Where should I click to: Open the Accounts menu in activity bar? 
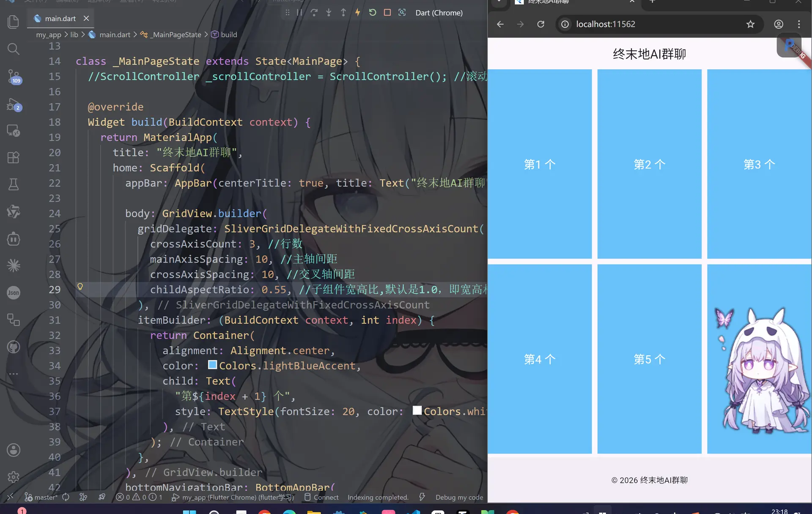(x=14, y=450)
